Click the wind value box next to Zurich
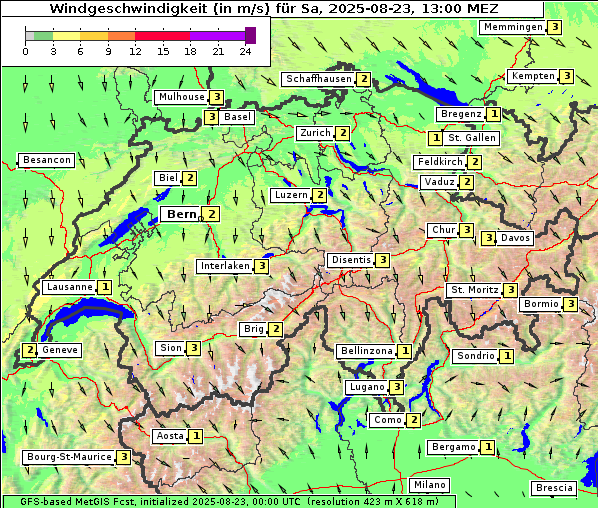 pos(343,133)
